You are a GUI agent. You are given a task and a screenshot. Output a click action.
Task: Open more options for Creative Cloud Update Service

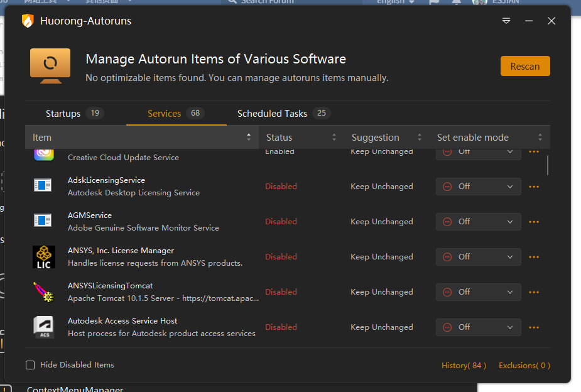click(533, 151)
